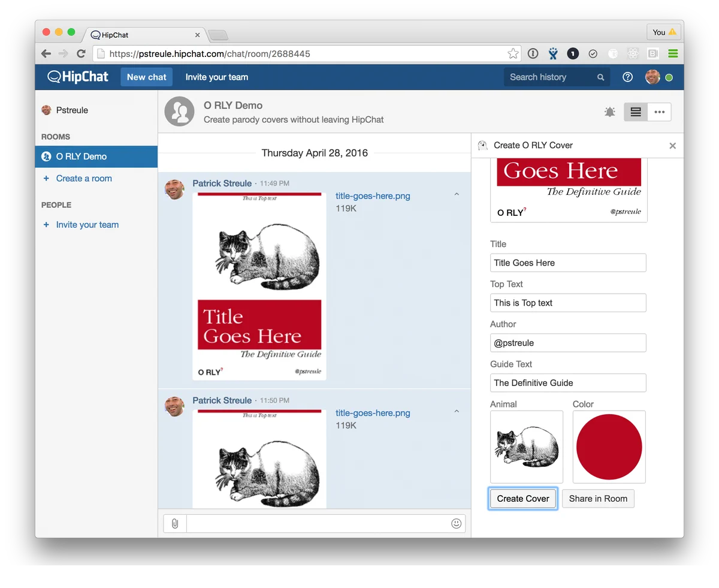Open the user avatar menu in header
Viewport: 719px width, 588px height.
pyautogui.click(x=652, y=77)
